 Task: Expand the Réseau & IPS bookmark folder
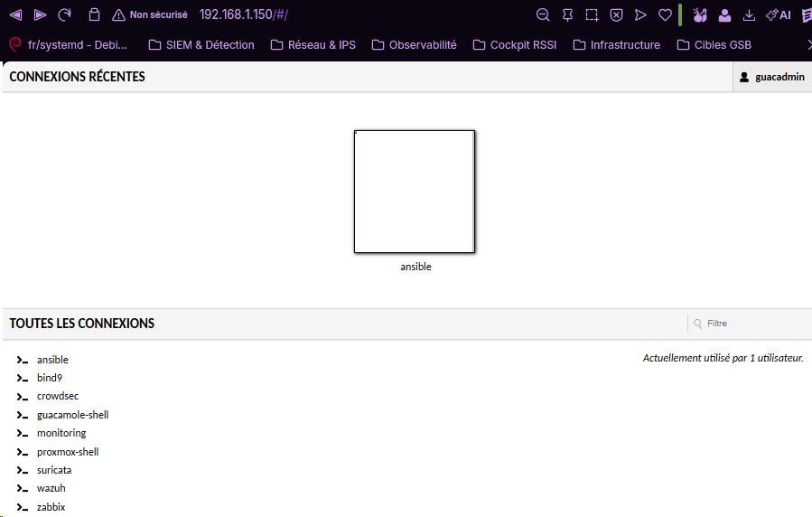coord(313,45)
